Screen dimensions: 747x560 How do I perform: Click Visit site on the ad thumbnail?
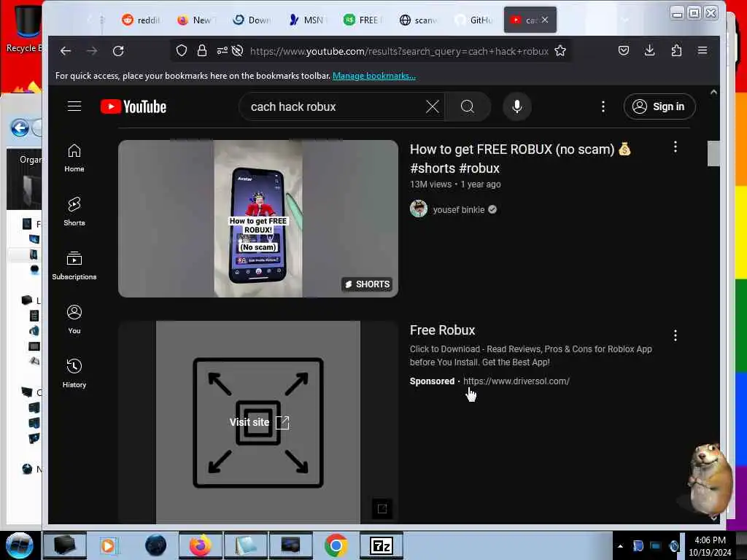(x=259, y=422)
